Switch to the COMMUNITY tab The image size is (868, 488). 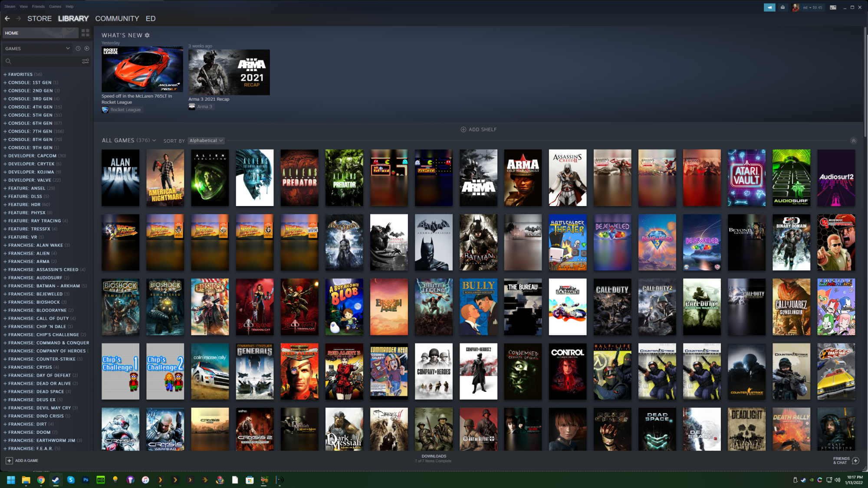pos(117,19)
